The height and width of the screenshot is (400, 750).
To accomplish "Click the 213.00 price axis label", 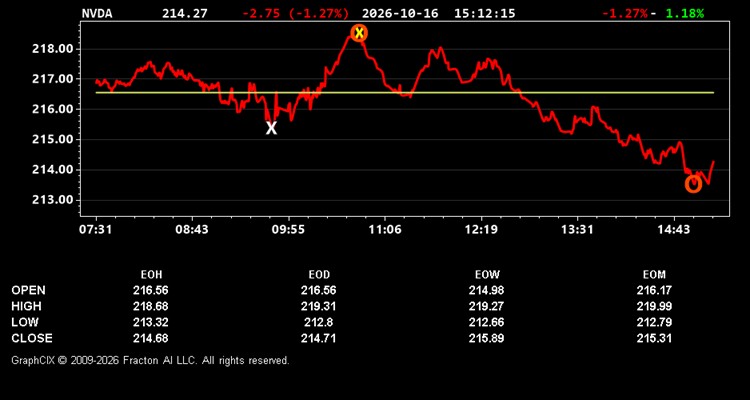I will [x=53, y=200].
